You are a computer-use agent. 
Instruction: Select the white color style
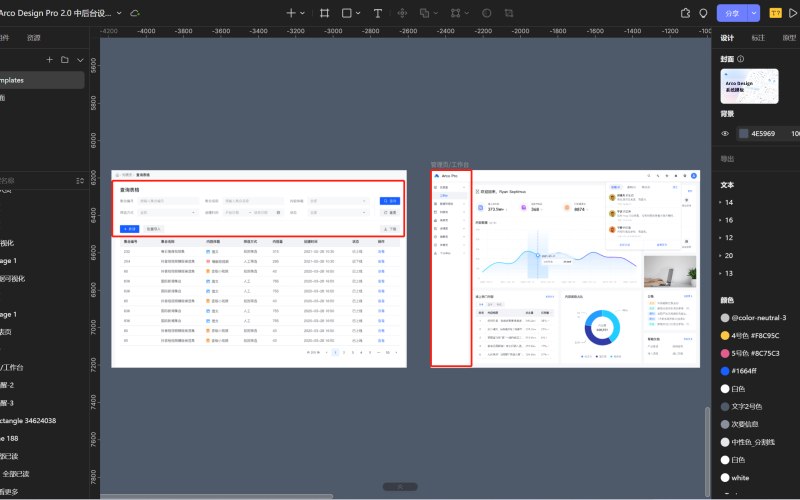click(x=735, y=478)
